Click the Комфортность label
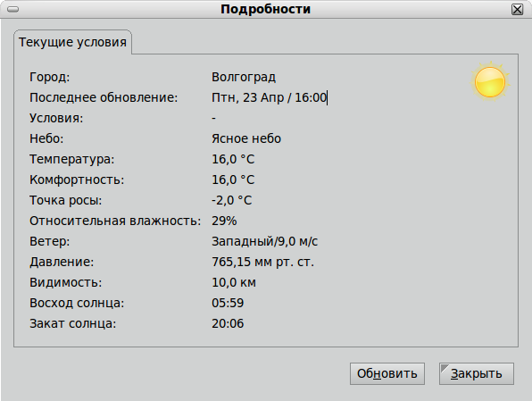 coord(77,180)
